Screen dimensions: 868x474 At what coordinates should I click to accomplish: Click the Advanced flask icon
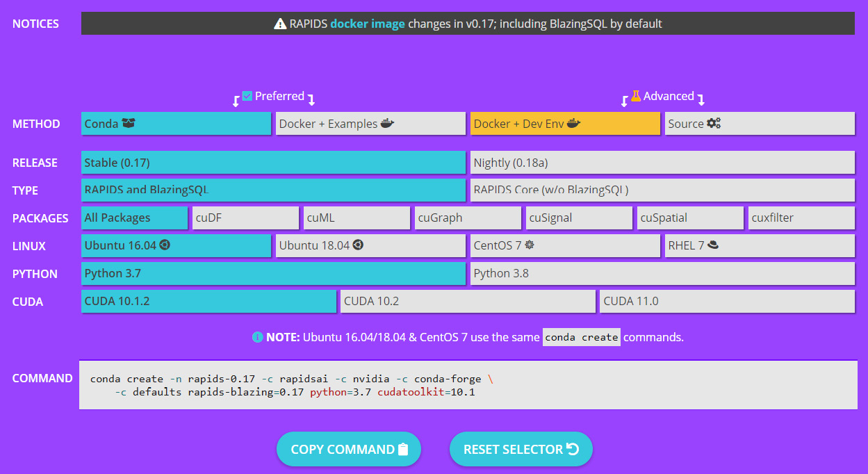click(x=636, y=95)
